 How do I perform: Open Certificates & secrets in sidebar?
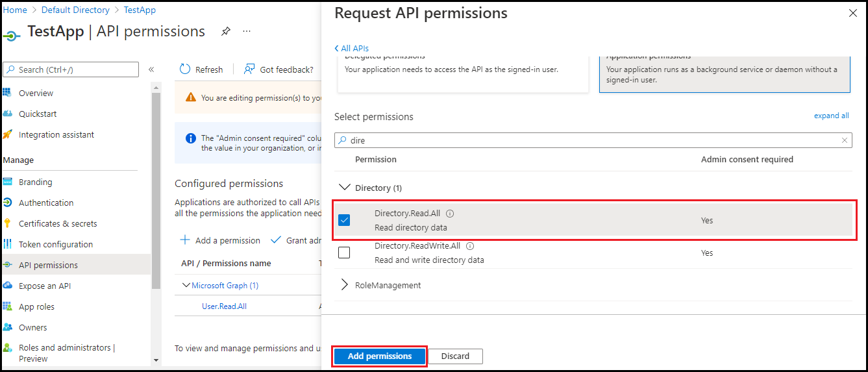(x=58, y=223)
